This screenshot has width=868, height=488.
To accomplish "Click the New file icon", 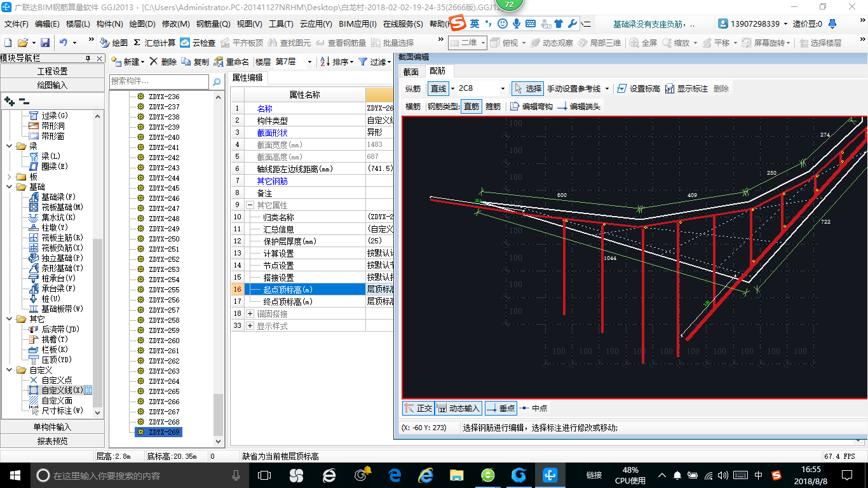I will [8, 43].
